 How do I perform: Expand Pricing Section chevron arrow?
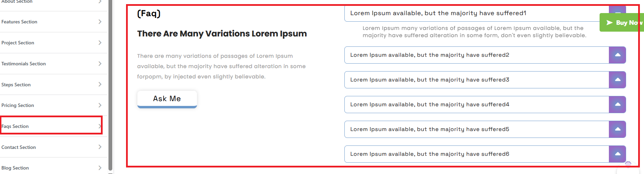point(100,105)
